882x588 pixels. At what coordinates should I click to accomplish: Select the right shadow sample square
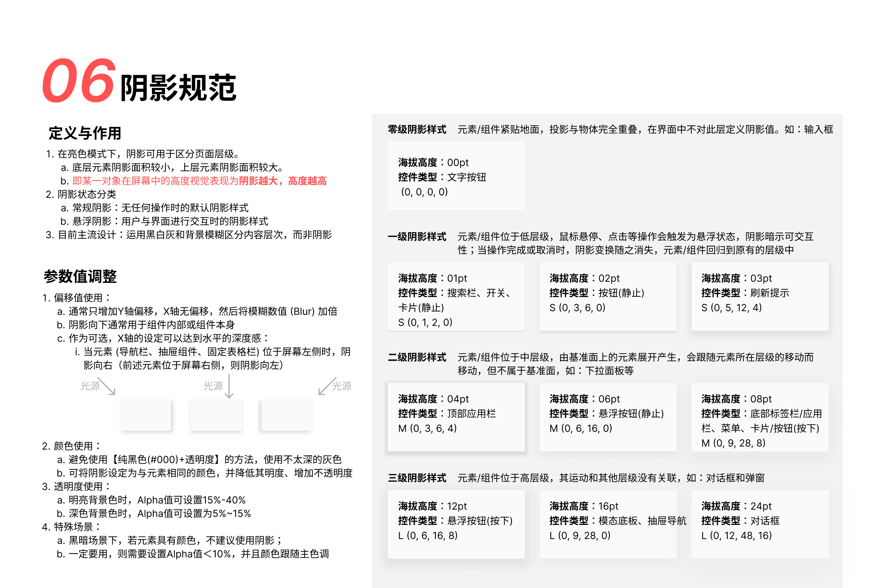(x=287, y=414)
